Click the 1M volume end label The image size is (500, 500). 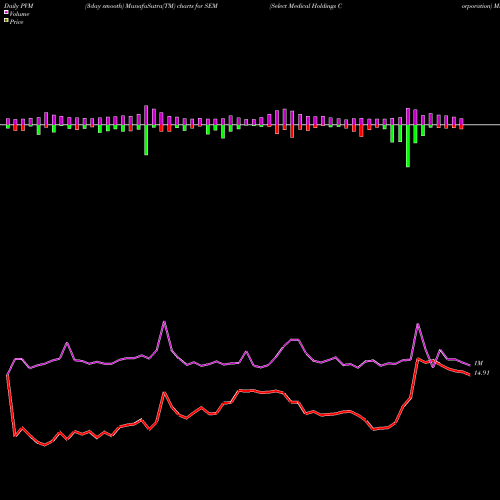[x=478, y=363]
